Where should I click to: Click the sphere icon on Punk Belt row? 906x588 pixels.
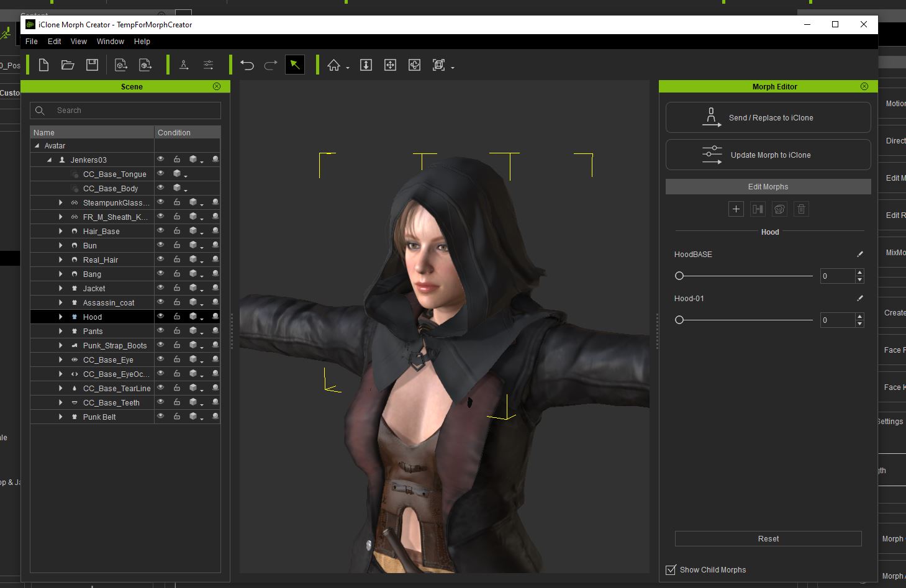click(x=215, y=417)
